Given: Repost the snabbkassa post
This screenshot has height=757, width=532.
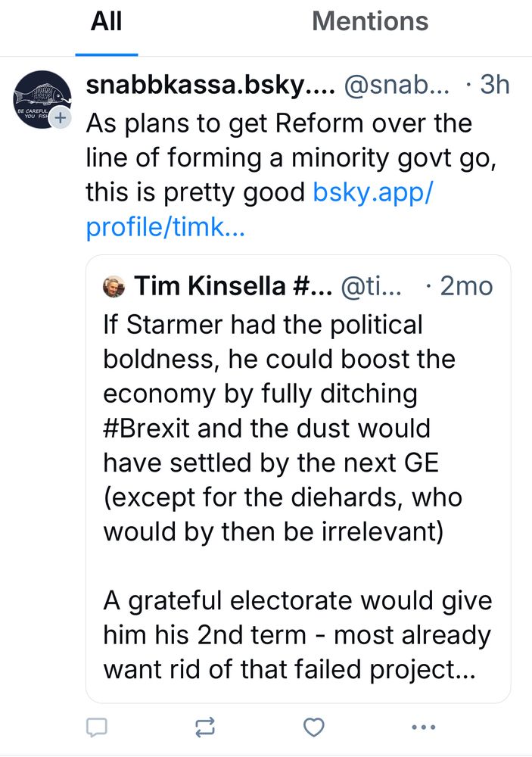Looking at the screenshot, I should (204, 728).
